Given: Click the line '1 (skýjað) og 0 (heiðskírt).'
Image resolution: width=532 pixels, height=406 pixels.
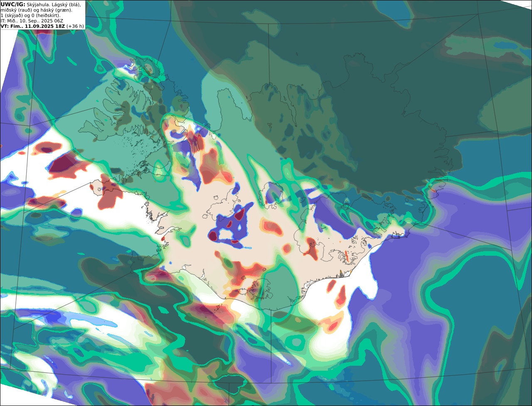Looking at the screenshot, I should [x=30, y=15].
